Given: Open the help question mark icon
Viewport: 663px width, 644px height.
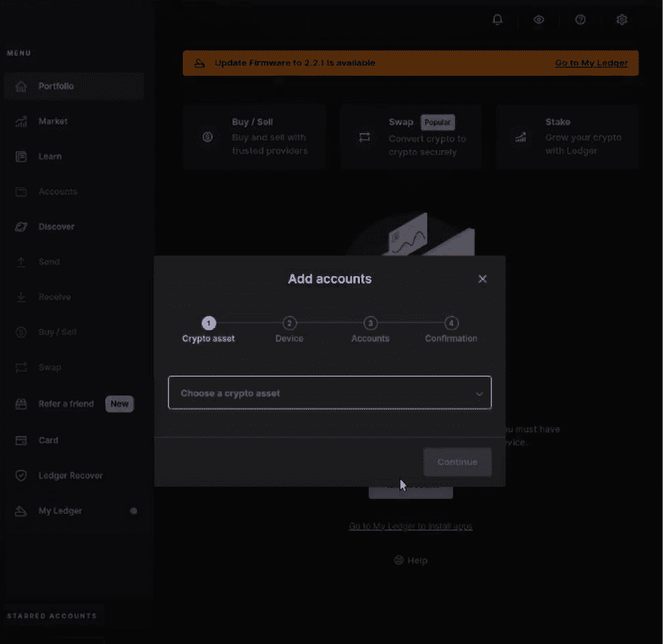Looking at the screenshot, I should pyautogui.click(x=581, y=20).
